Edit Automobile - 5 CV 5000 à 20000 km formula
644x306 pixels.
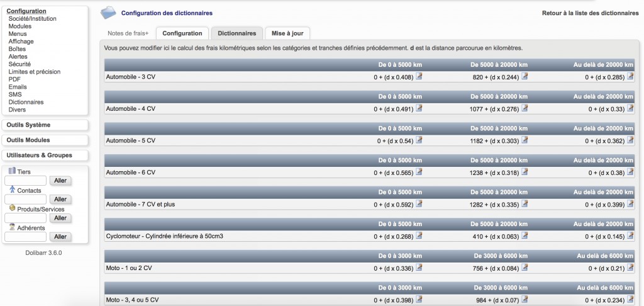pos(525,140)
